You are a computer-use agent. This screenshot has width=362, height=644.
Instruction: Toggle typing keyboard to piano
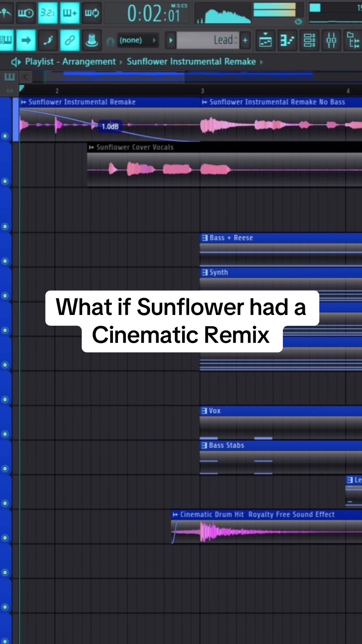pyautogui.click(x=6, y=40)
